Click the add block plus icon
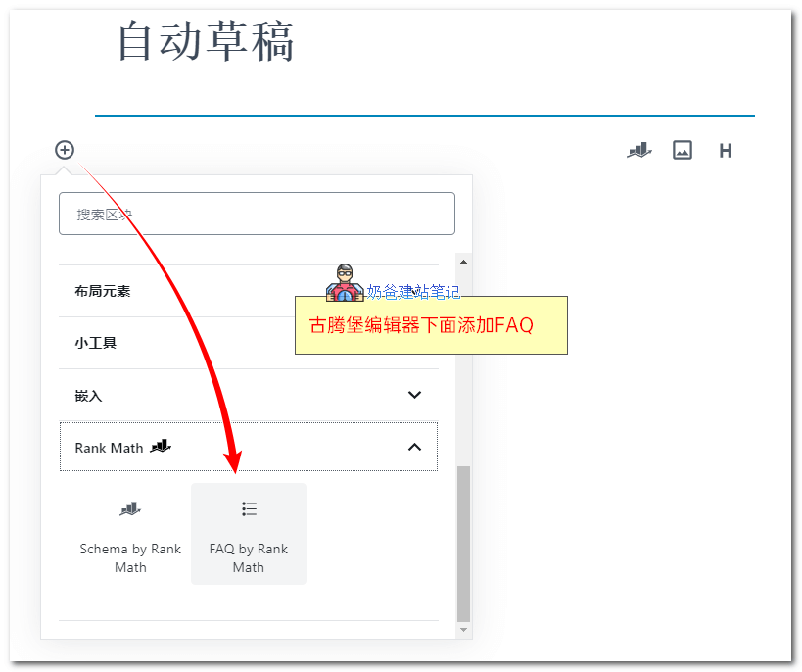The width and height of the screenshot is (802, 672). tap(65, 150)
